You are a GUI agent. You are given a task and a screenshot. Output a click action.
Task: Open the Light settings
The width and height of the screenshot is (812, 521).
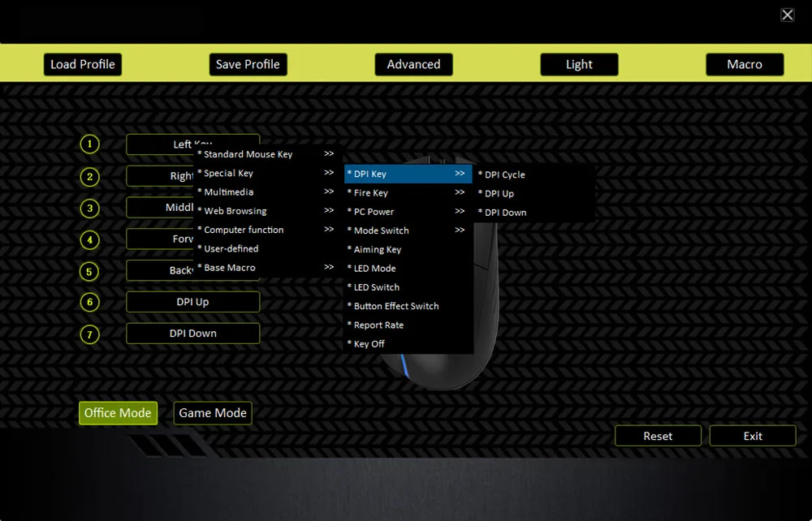[x=579, y=64]
